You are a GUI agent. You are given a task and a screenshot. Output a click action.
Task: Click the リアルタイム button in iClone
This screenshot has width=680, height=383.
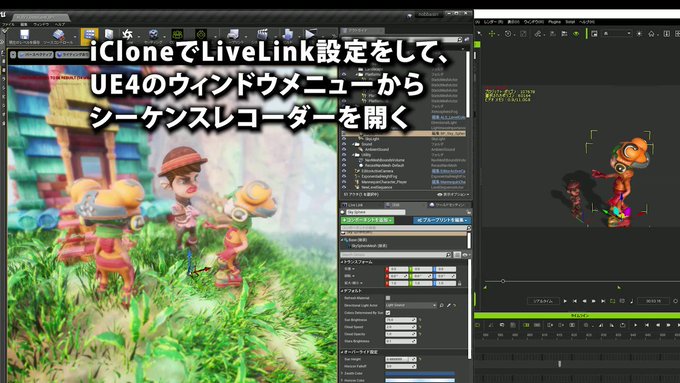(x=543, y=301)
